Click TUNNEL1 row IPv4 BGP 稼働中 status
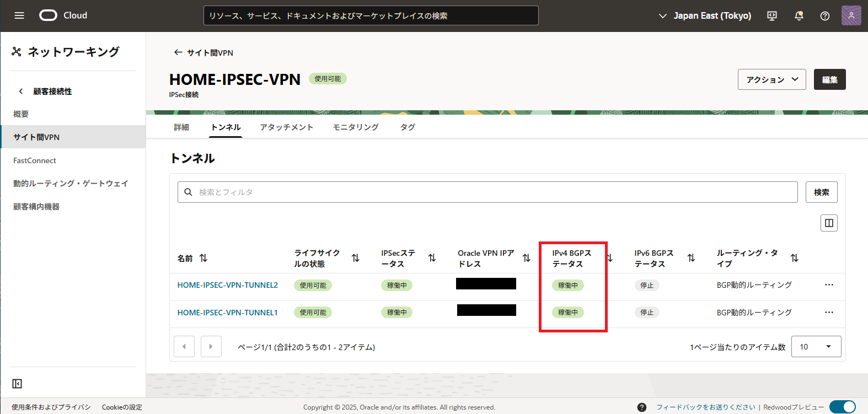Screen dimensions: 868x414 [x=568, y=313]
